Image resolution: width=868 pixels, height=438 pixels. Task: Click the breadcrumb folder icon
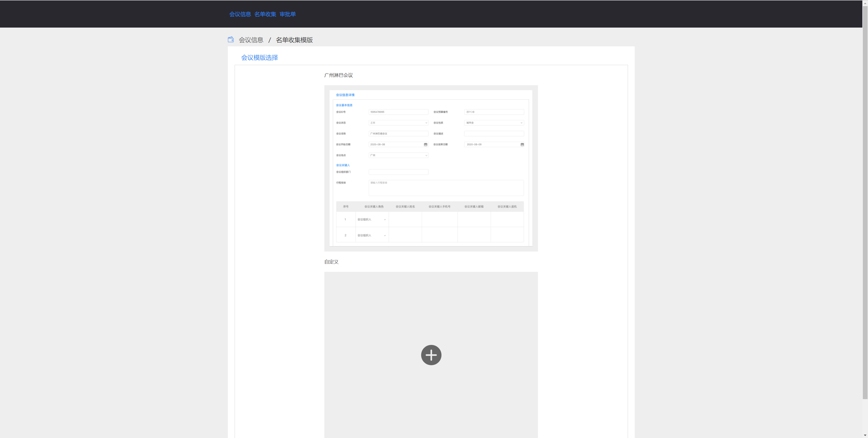tap(231, 39)
